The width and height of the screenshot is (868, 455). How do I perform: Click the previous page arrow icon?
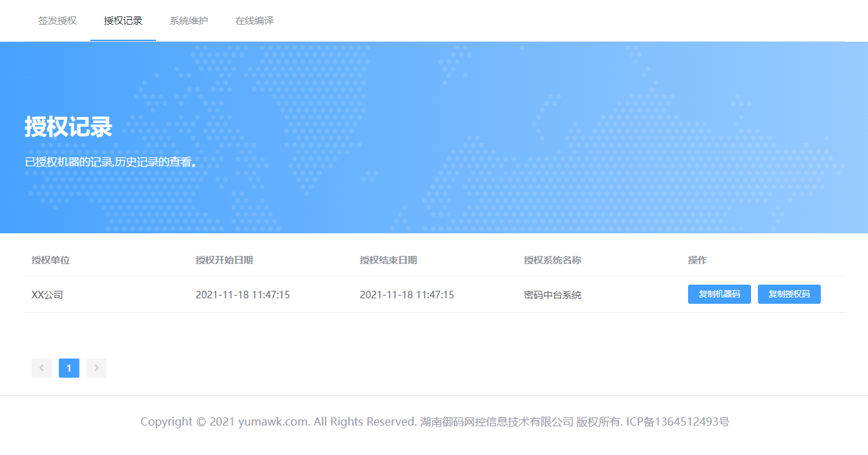click(x=42, y=368)
